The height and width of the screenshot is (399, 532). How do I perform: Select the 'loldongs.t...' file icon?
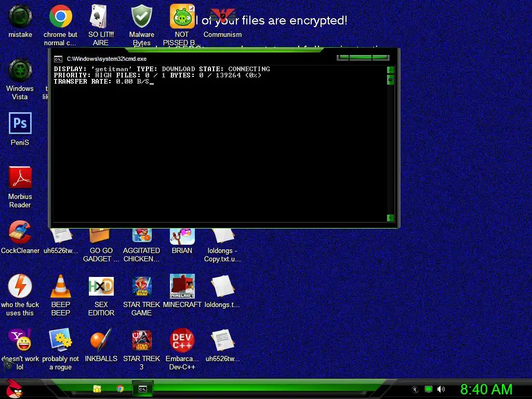[222, 286]
